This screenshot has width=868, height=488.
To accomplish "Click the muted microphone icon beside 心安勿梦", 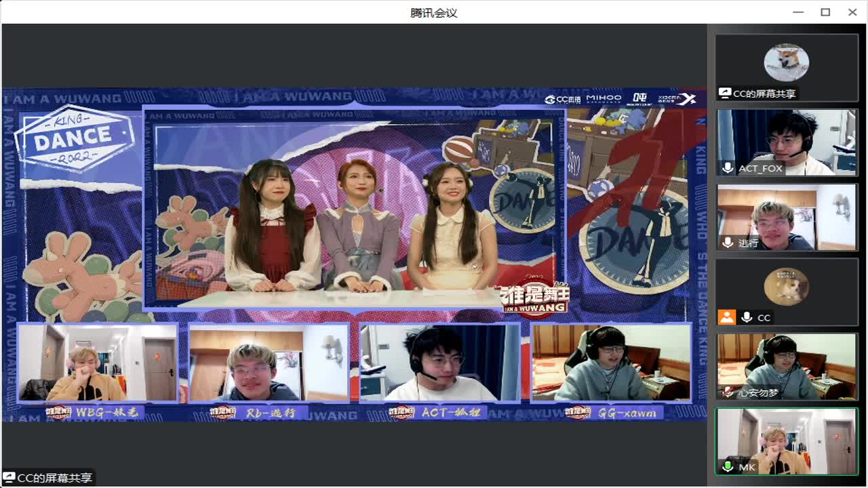I will point(728,392).
